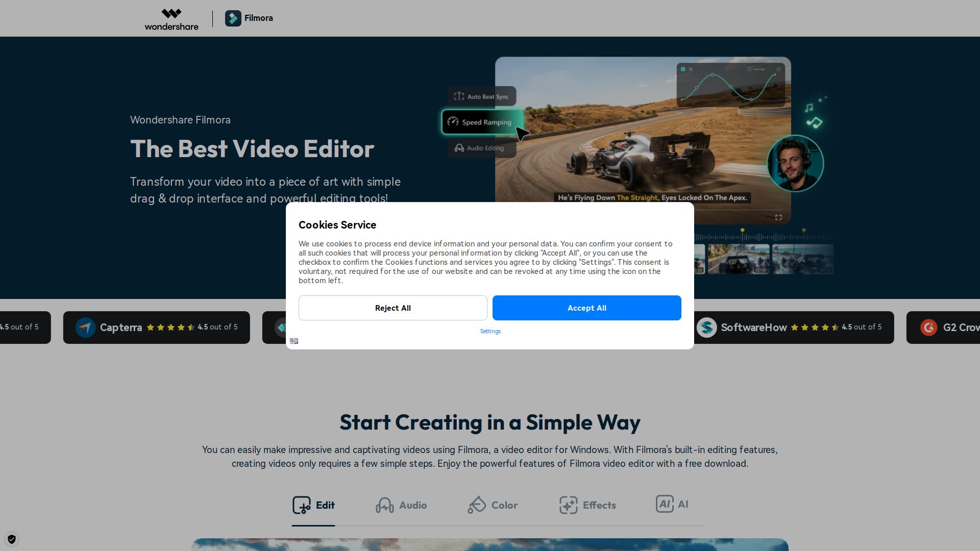Click the "Transform your video" hero description
The image size is (980, 551).
(x=265, y=190)
